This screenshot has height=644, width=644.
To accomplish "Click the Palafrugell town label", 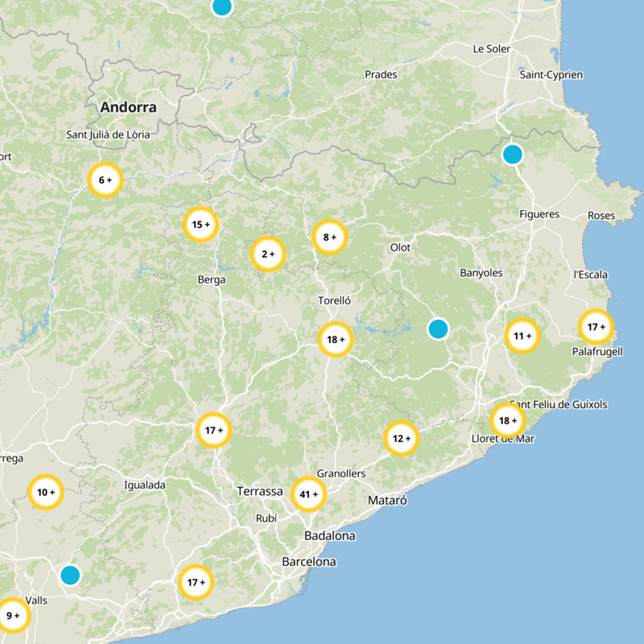I will (x=597, y=352).
